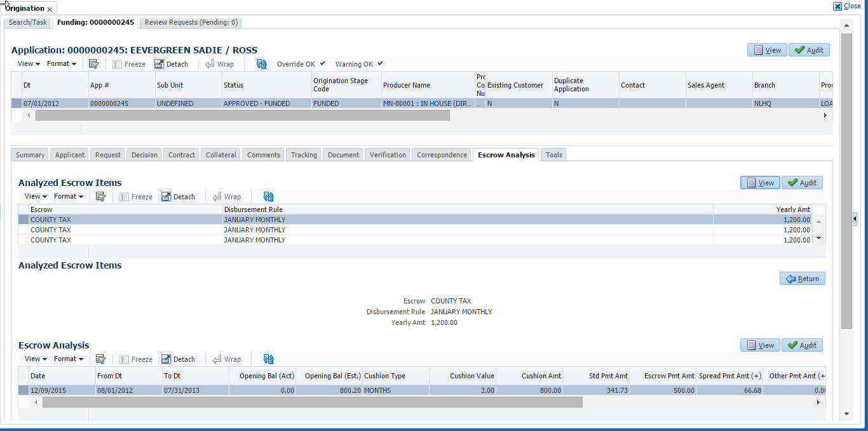Click Freeze in Escrow Analysis toolbar

click(x=136, y=359)
